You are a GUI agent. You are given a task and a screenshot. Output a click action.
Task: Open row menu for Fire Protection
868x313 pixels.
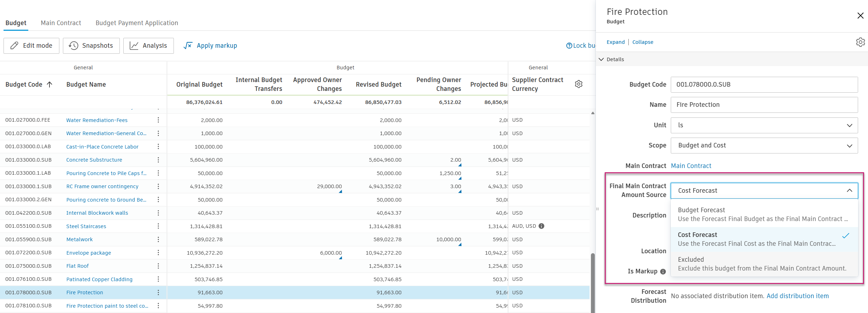point(158,292)
